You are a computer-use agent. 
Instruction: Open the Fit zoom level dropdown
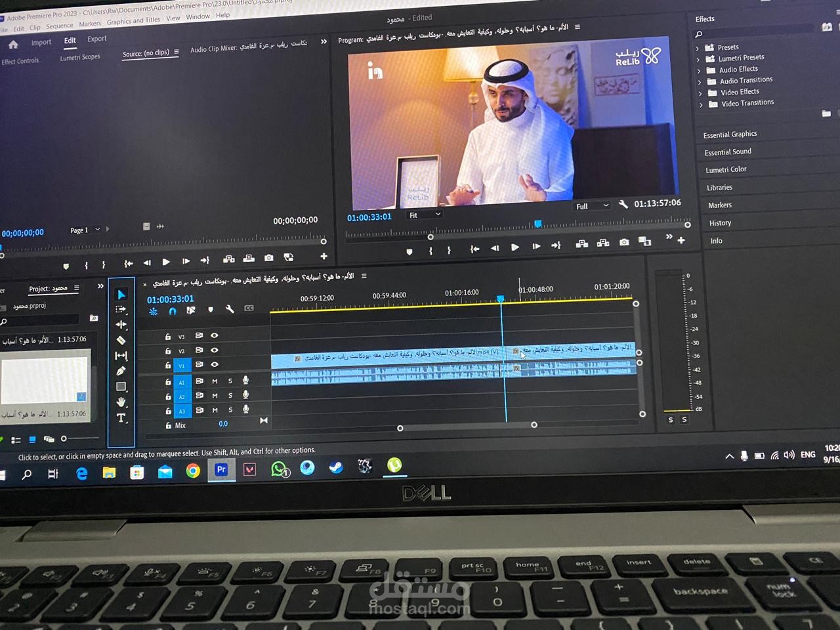click(x=425, y=215)
